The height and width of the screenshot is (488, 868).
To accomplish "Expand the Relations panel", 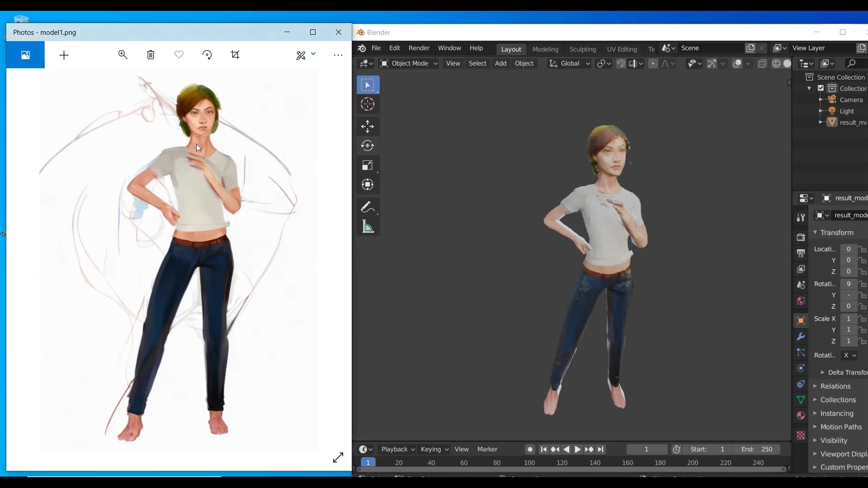I will tap(835, 386).
